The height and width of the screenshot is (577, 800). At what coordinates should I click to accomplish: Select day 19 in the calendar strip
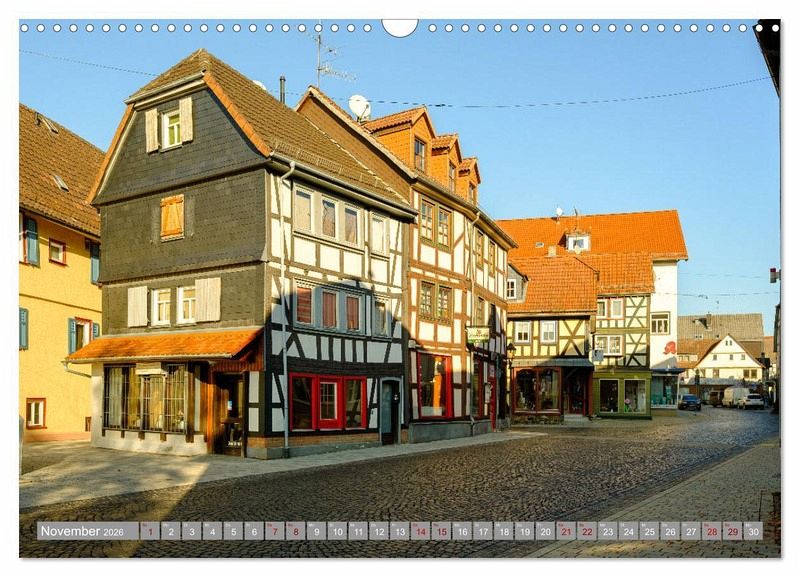(524, 531)
